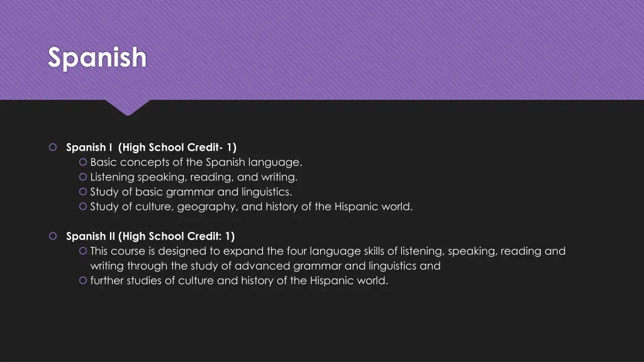Click the bullet circle beside Spanish II heading
The width and height of the screenshot is (644, 362).
53,236
